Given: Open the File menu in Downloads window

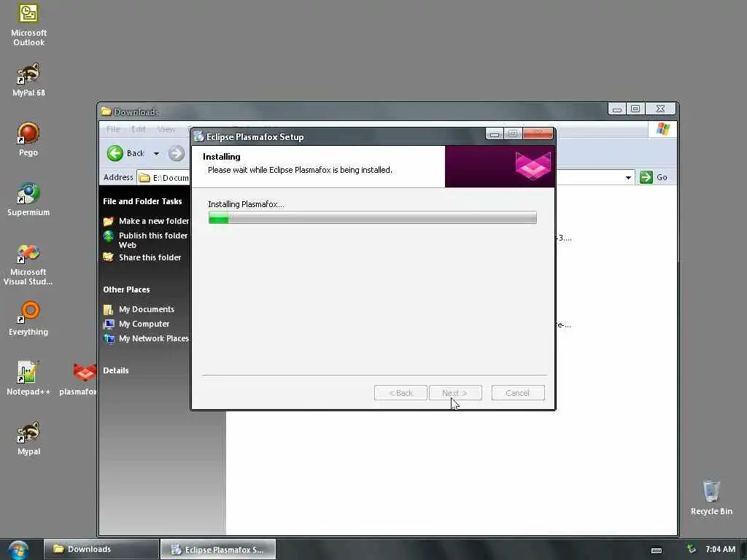Looking at the screenshot, I should click(x=113, y=129).
